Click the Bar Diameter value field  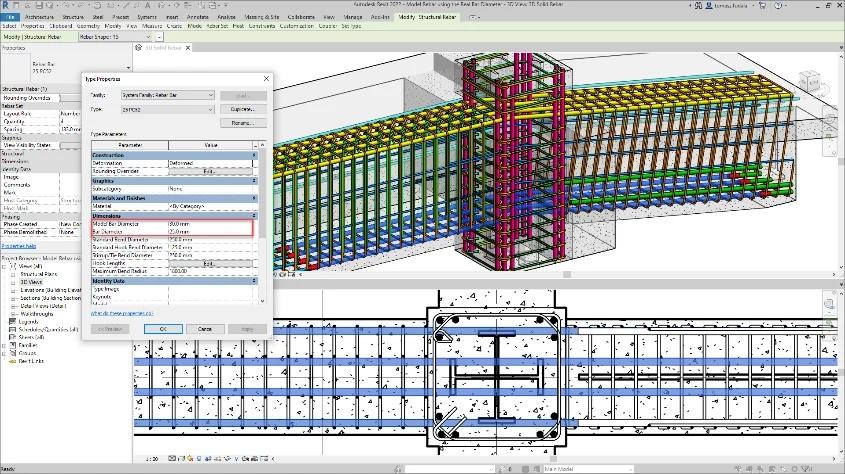pyautogui.click(x=210, y=231)
